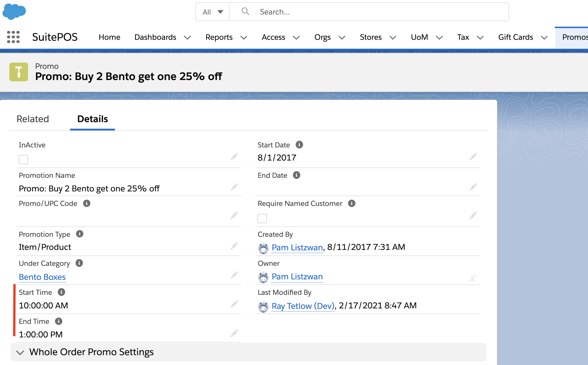Image resolution: width=588 pixels, height=365 pixels.
Task: Click the Salesforce cloud logo
Action: pyautogui.click(x=14, y=12)
